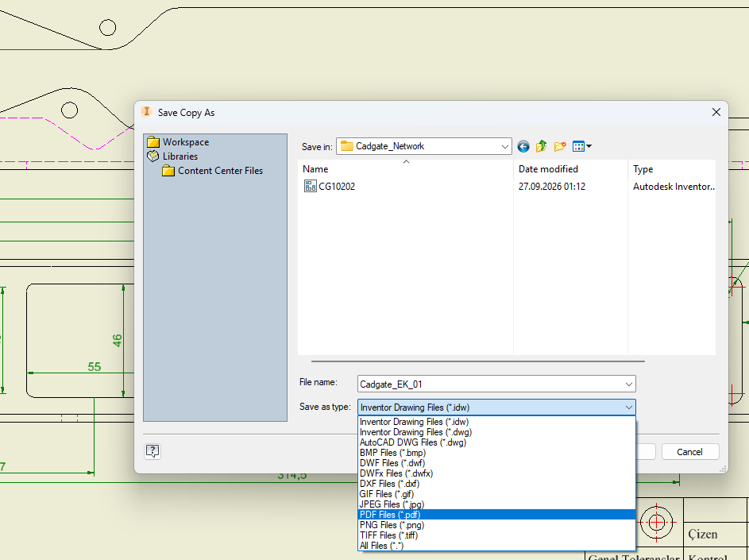749x560 pixels.
Task: Choose DXF Files (*.dxf) type
Action: point(496,484)
